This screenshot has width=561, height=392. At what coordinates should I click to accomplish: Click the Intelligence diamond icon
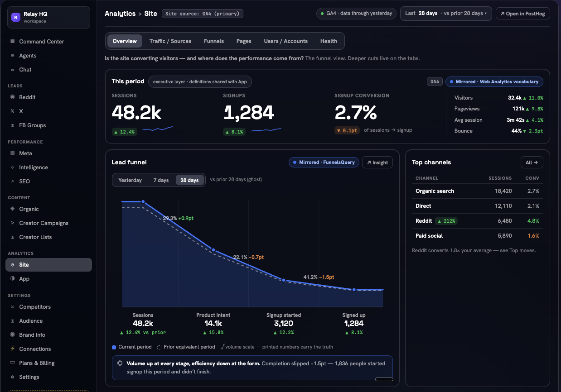(x=12, y=167)
